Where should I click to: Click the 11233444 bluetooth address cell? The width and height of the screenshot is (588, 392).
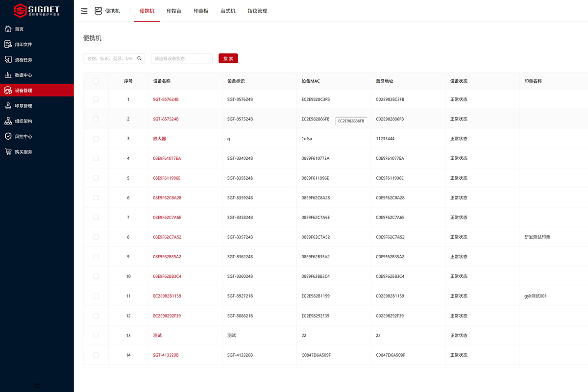(x=385, y=139)
